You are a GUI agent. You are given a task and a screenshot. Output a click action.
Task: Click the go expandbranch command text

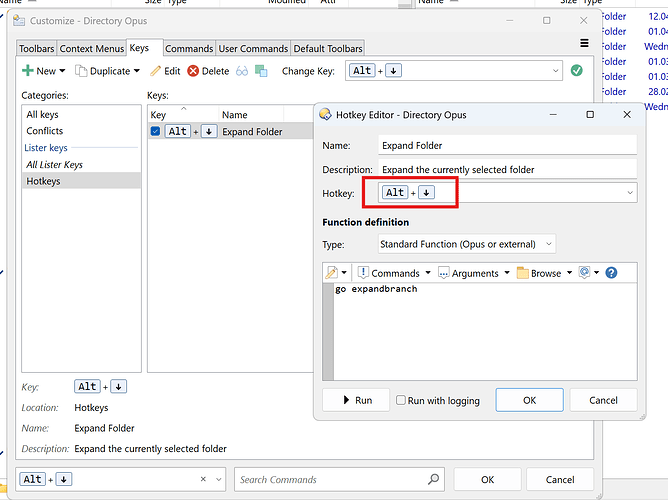[376, 289]
